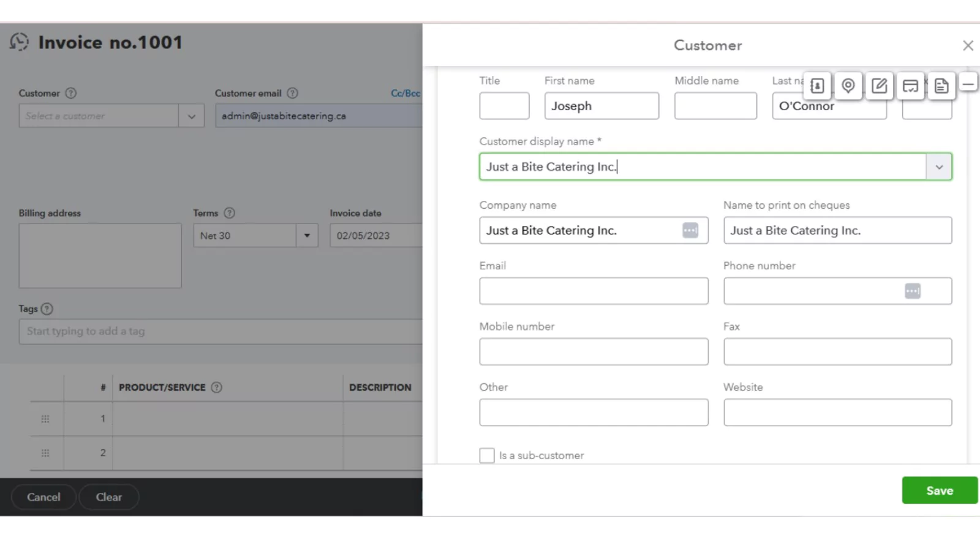Close the Customer panel
The height and width of the screenshot is (551, 980).
click(x=968, y=45)
